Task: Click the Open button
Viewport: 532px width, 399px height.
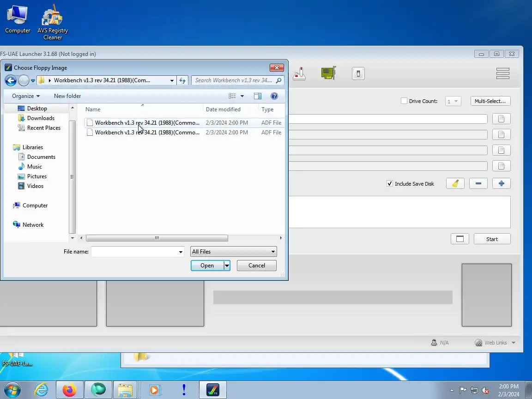Action: pyautogui.click(x=207, y=266)
